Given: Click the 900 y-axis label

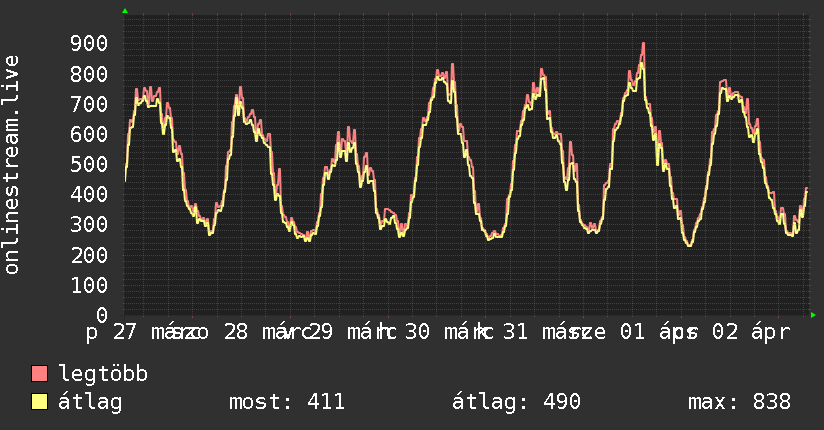Looking at the screenshot, I should pos(89,44).
